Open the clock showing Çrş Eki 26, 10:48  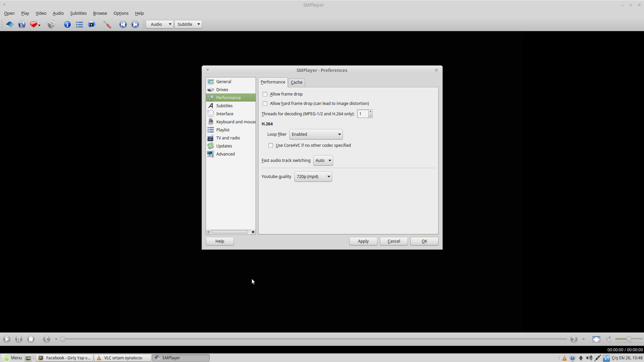627,358
